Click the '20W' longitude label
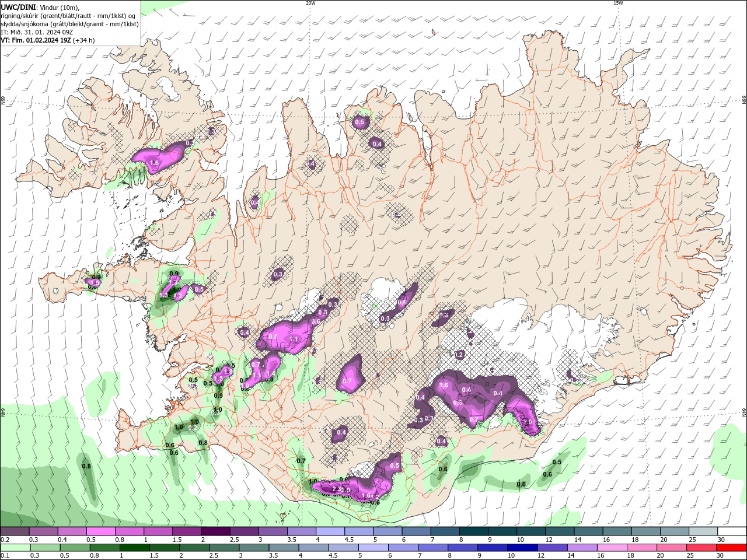 310,3
